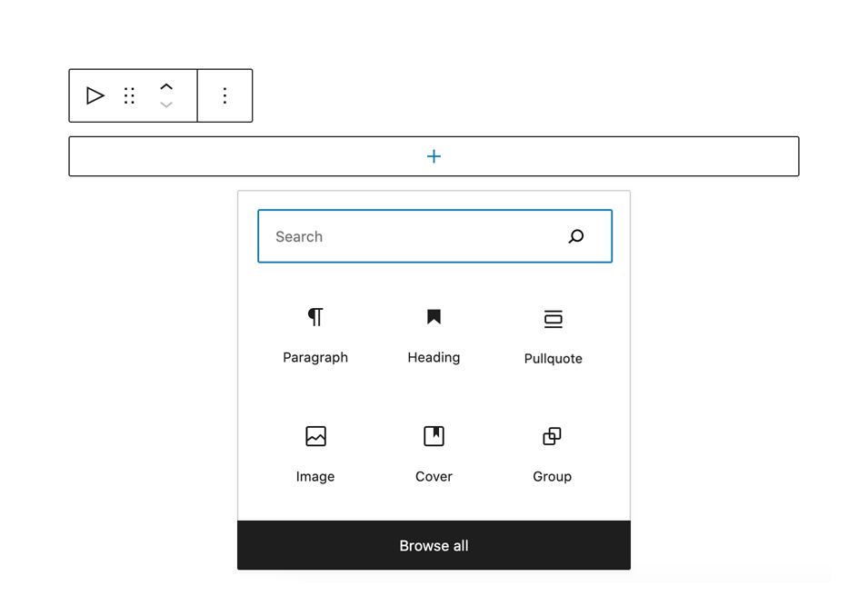The height and width of the screenshot is (606, 868).
Task: Insert a Group block
Action: coord(553,454)
